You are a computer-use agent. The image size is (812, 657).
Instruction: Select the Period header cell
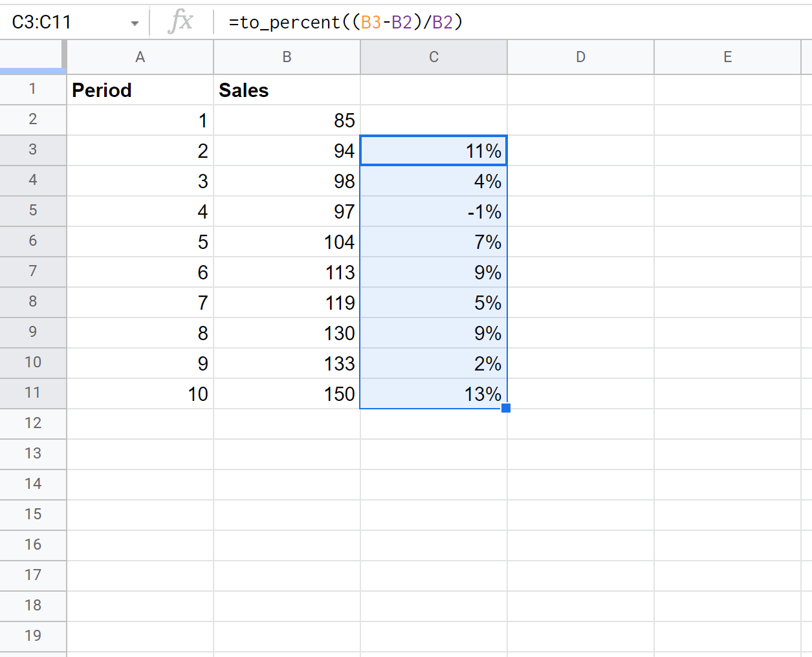pos(140,91)
